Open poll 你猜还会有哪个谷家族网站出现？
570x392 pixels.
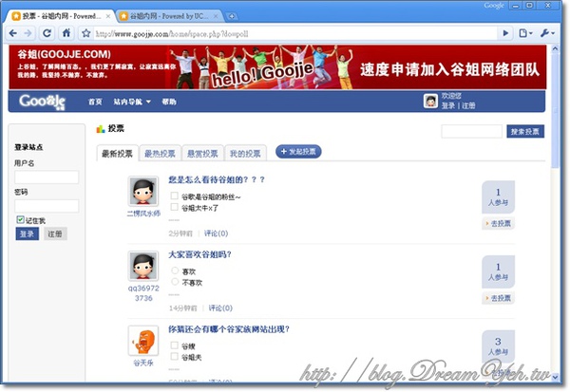[229, 329]
